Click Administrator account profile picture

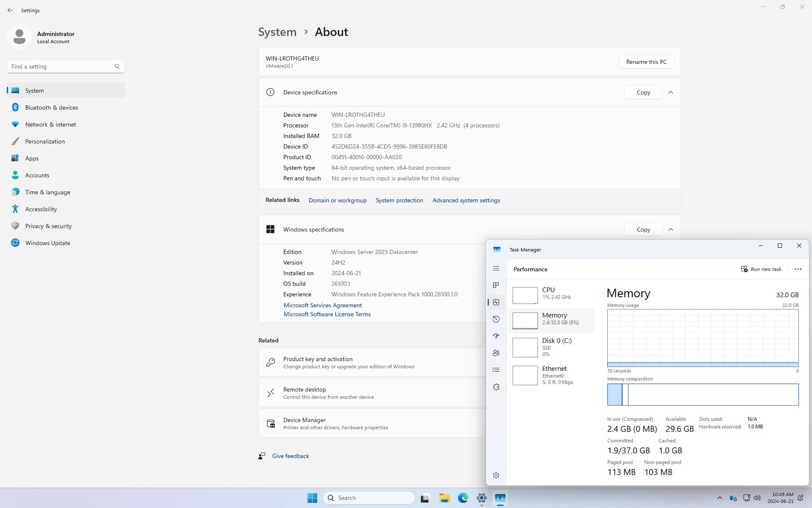[19, 37]
